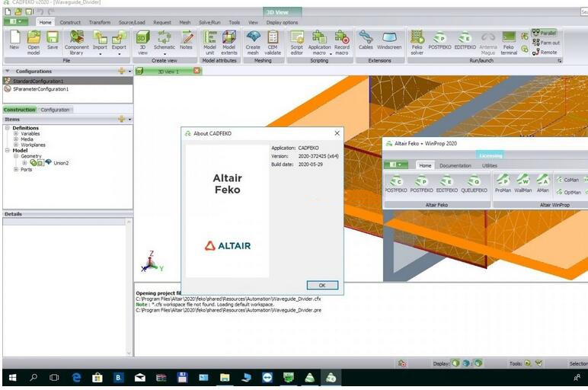The image size is (588, 390).
Task: Open the Transform ribbon tab
Action: coord(99,23)
